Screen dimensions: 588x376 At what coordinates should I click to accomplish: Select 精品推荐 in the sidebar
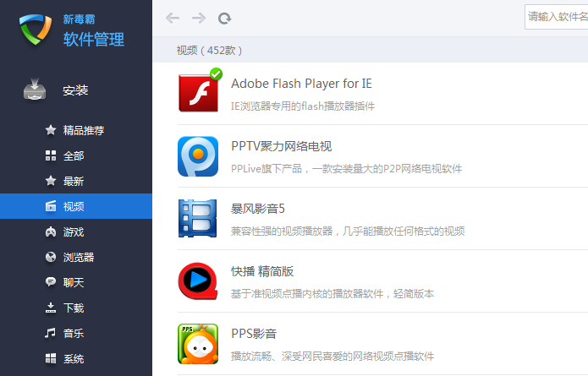pos(83,130)
